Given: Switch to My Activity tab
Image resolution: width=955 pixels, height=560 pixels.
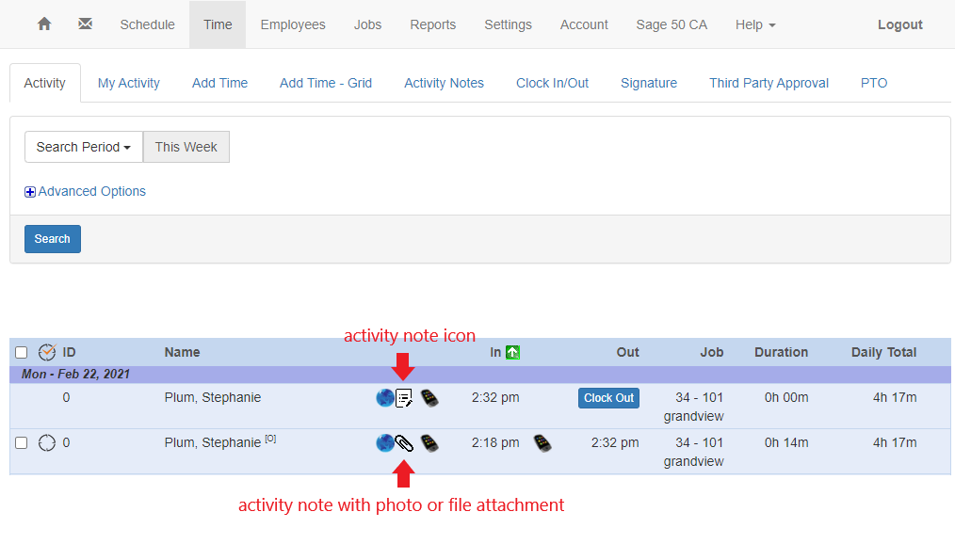Looking at the screenshot, I should coord(128,83).
